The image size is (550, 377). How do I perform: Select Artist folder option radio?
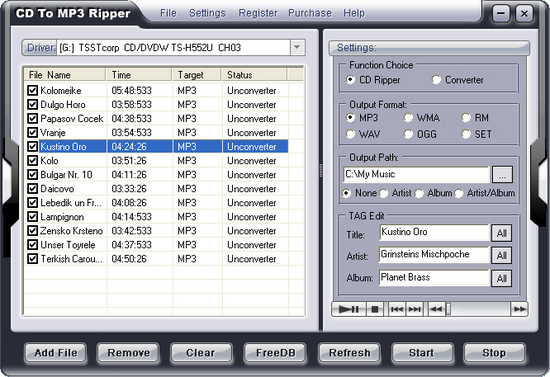tap(383, 193)
